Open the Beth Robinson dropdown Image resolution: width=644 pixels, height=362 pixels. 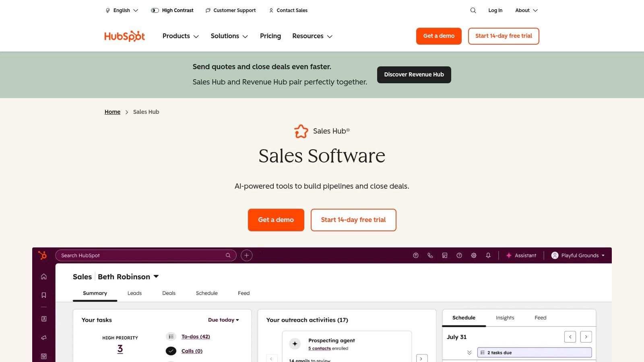(128, 277)
